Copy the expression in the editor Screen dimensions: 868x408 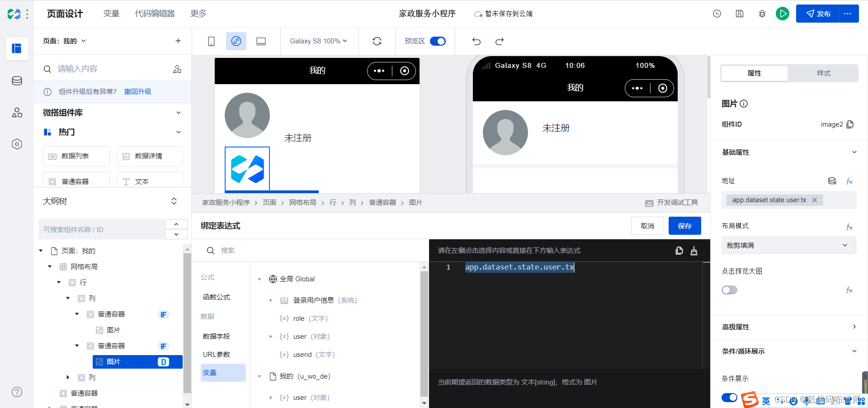click(679, 251)
